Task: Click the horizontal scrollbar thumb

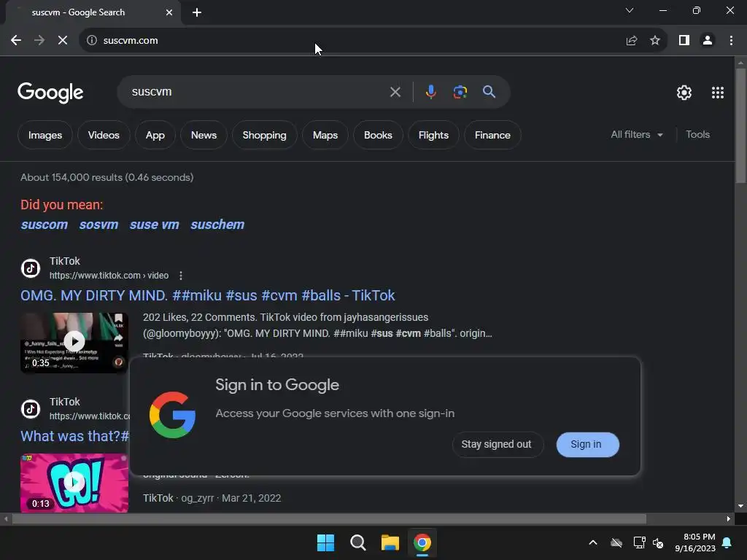Action: (x=329, y=518)
